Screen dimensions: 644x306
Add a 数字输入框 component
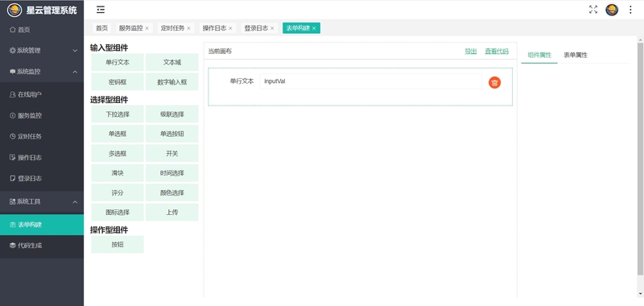coord(171,82)
